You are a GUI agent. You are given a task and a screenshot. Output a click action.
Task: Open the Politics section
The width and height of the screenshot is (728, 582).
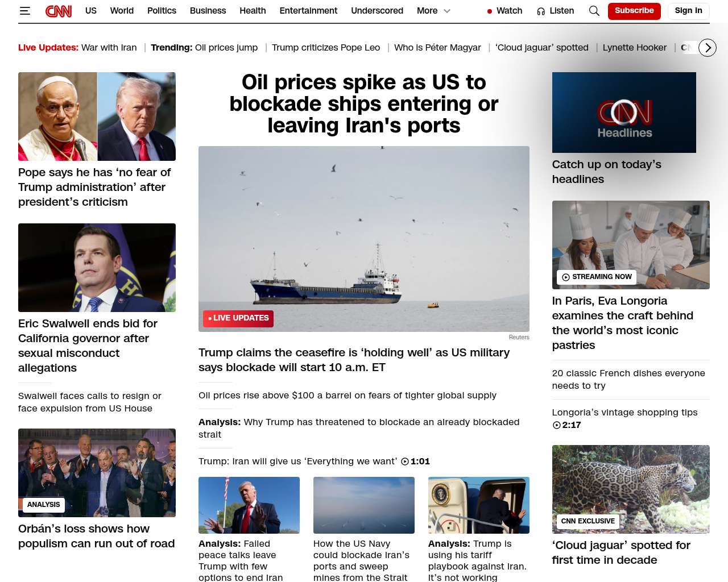[162, 11]
